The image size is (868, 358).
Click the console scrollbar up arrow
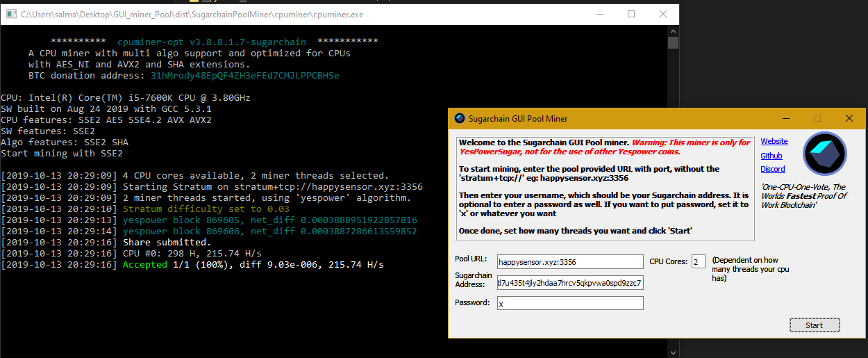[x=673, y=31]
